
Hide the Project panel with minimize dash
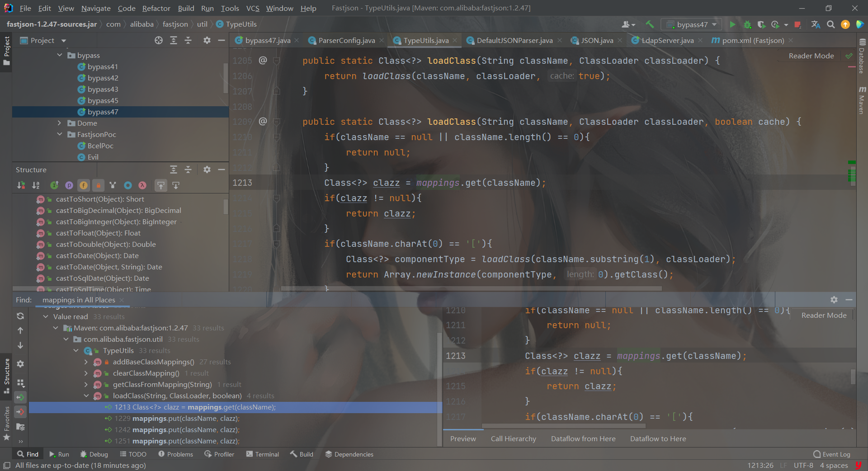coord(222,40)
